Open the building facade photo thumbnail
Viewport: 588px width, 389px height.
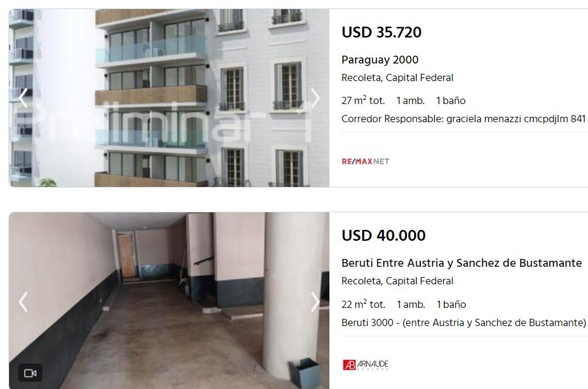point(169,98)
